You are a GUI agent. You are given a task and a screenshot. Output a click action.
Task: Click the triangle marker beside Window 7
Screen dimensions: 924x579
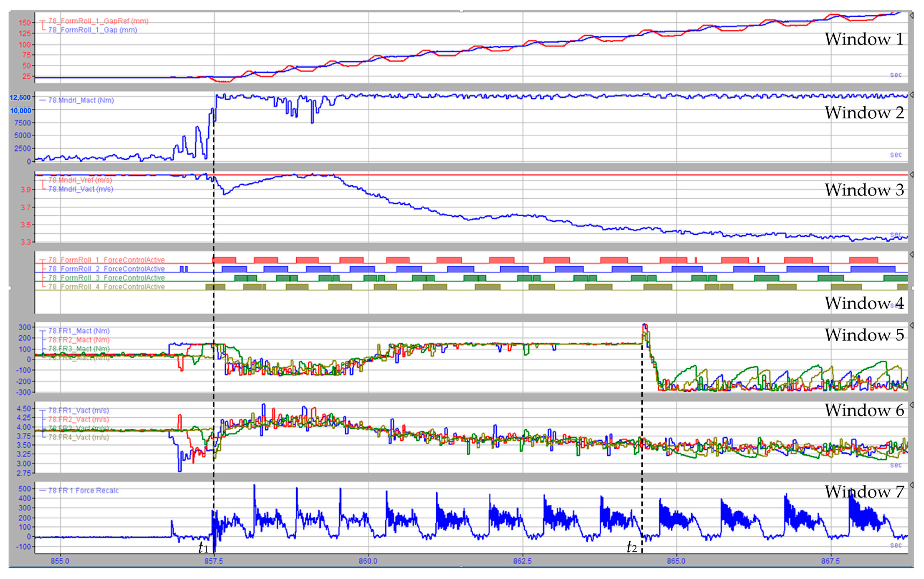[x=911, y=485]
